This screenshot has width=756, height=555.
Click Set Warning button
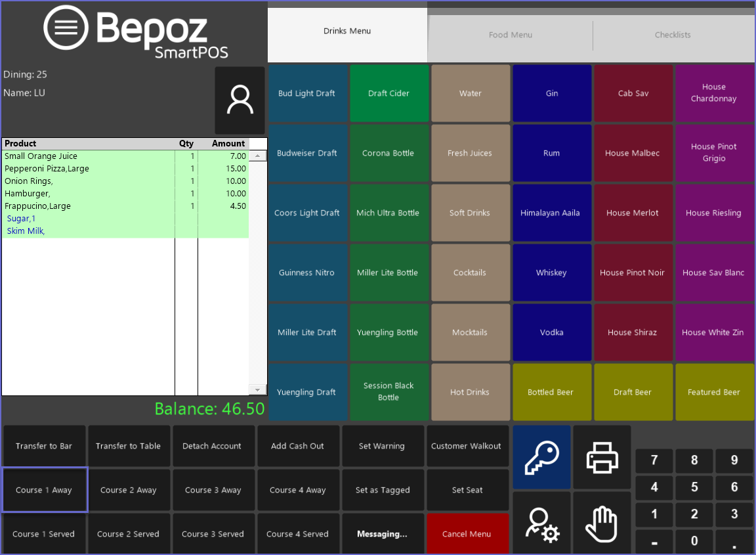(x=382, y=446)
